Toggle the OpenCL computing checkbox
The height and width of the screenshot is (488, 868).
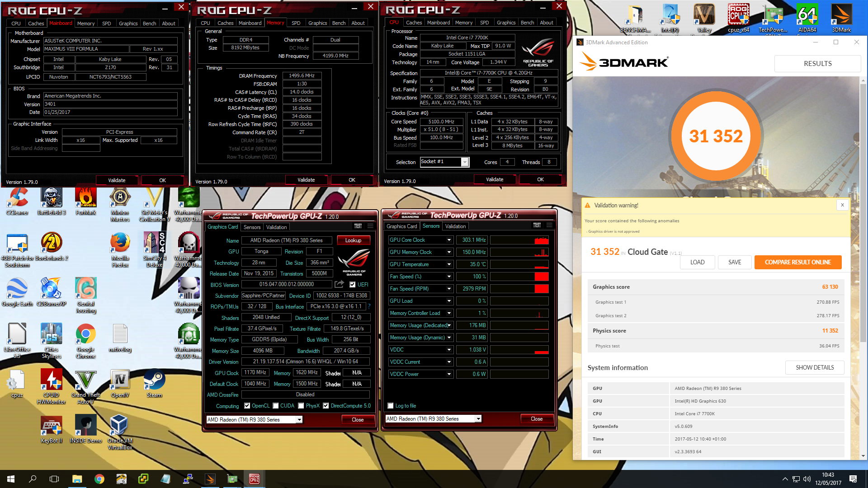pos(247,406)
